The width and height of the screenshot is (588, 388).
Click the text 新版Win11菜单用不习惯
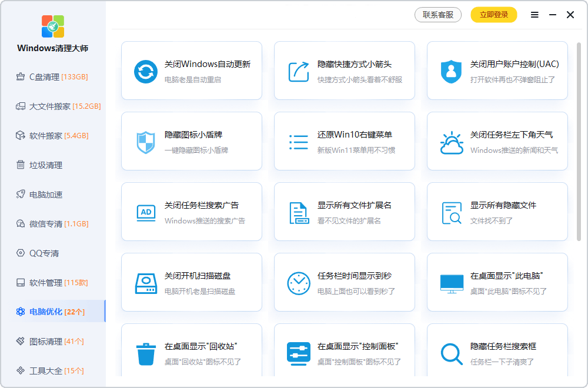[x=356, y=150]
